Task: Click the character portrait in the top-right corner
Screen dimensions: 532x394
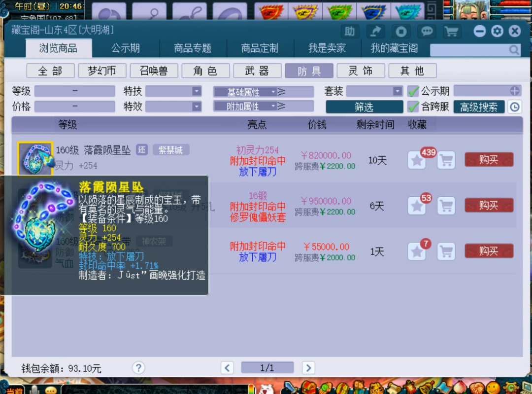Action: (471, 9)
